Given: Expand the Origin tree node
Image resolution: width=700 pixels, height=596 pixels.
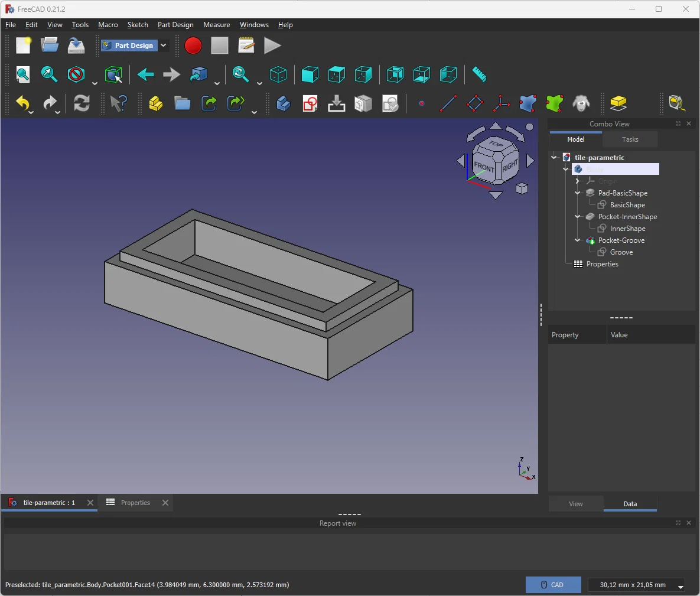Looking at the screenshot, I should (x=578, y=181).
